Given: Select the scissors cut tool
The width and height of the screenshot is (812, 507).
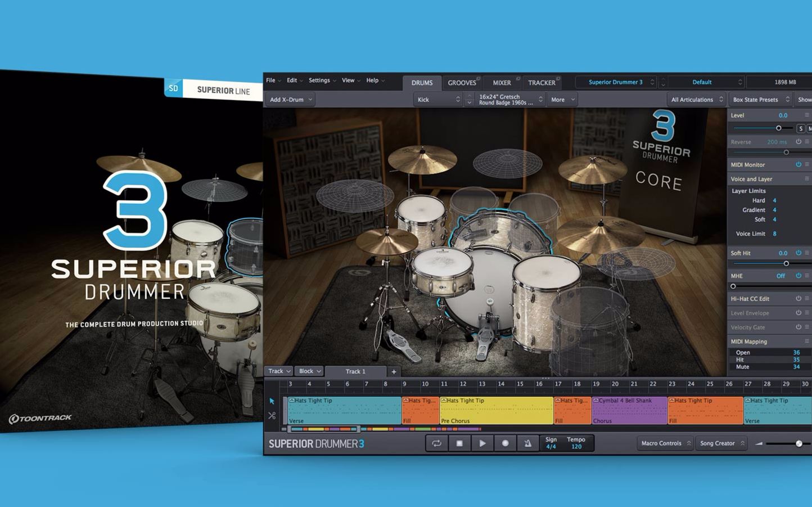Looking at the screenshot, I should pyautogui.click(x=272, y=416).
